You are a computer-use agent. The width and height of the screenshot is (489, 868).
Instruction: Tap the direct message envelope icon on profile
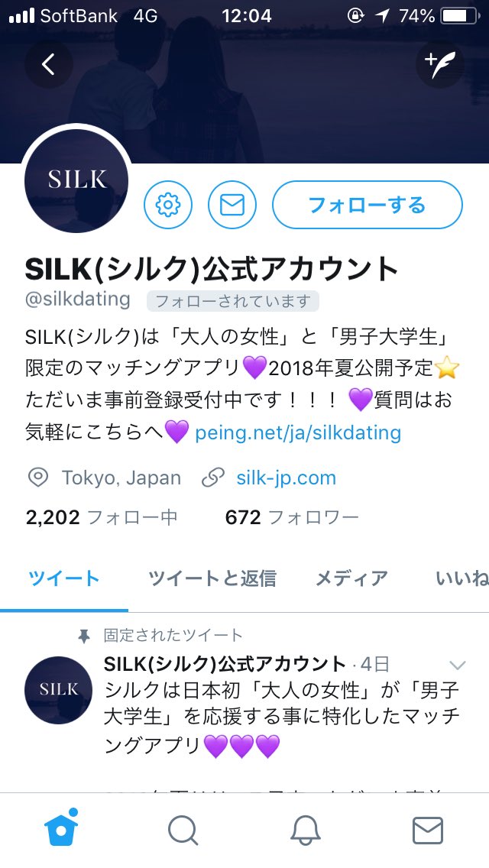click(232, 205)
